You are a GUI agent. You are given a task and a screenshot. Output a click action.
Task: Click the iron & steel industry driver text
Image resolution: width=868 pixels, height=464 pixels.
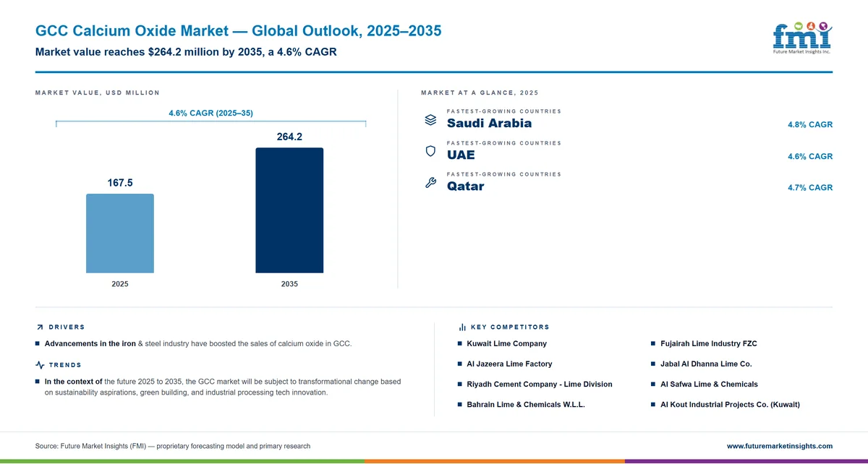point(198,344)
